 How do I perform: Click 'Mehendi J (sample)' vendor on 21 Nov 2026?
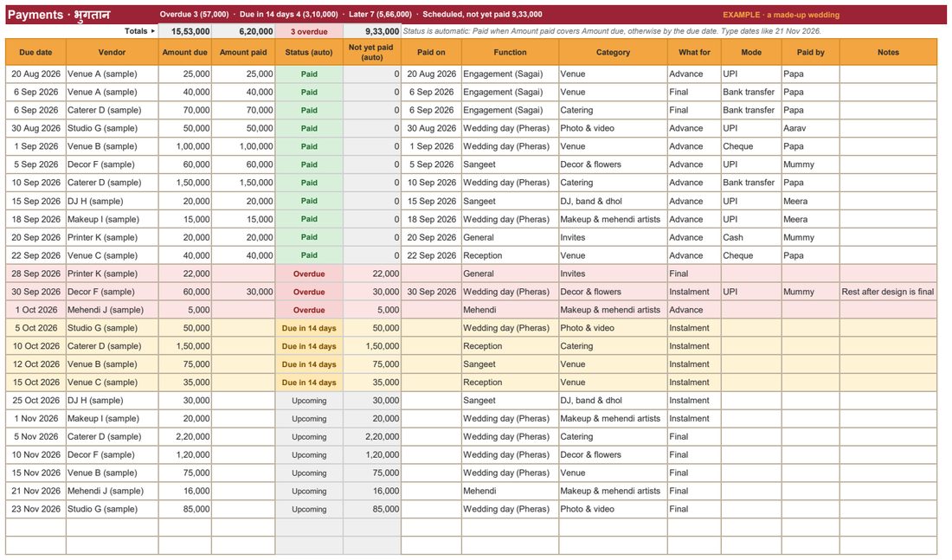click(113, 491)
